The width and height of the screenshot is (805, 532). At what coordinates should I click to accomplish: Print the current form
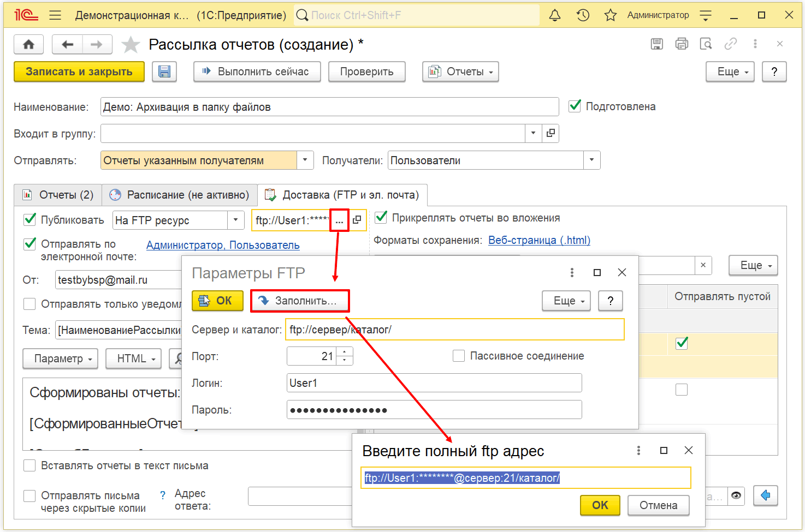pos(682,44)
